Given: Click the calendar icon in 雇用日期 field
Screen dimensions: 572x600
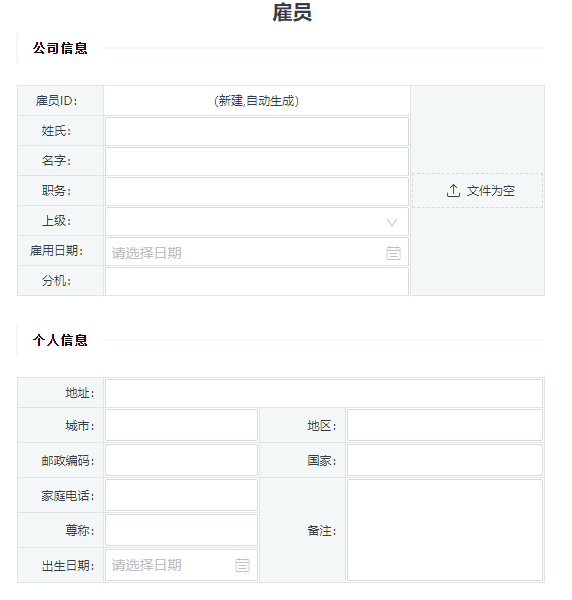Looking at the screenshot, I should pyautogui.click(x=393, y=253).
